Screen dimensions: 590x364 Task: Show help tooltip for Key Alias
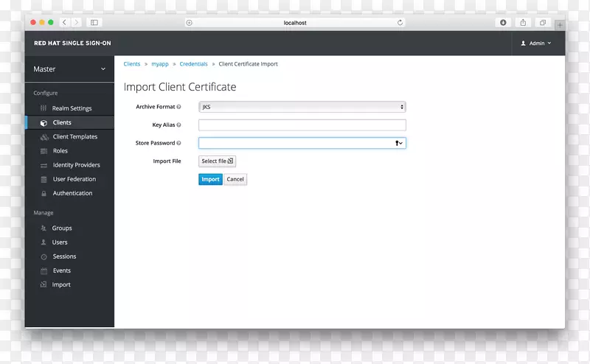[x=178, y=125]
